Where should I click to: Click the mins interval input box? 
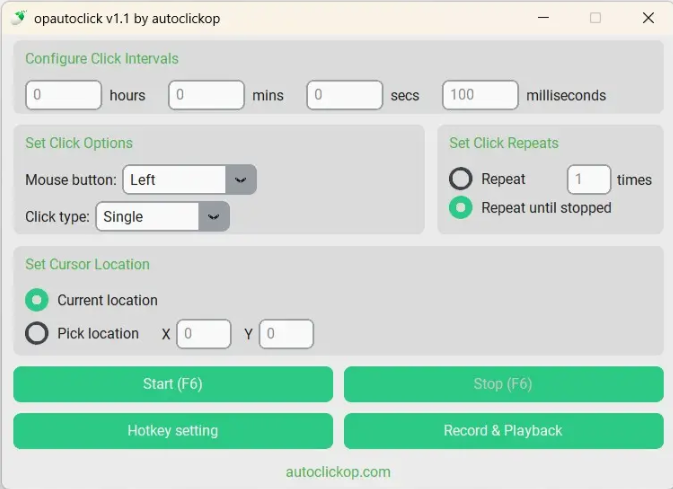point(206,95)
